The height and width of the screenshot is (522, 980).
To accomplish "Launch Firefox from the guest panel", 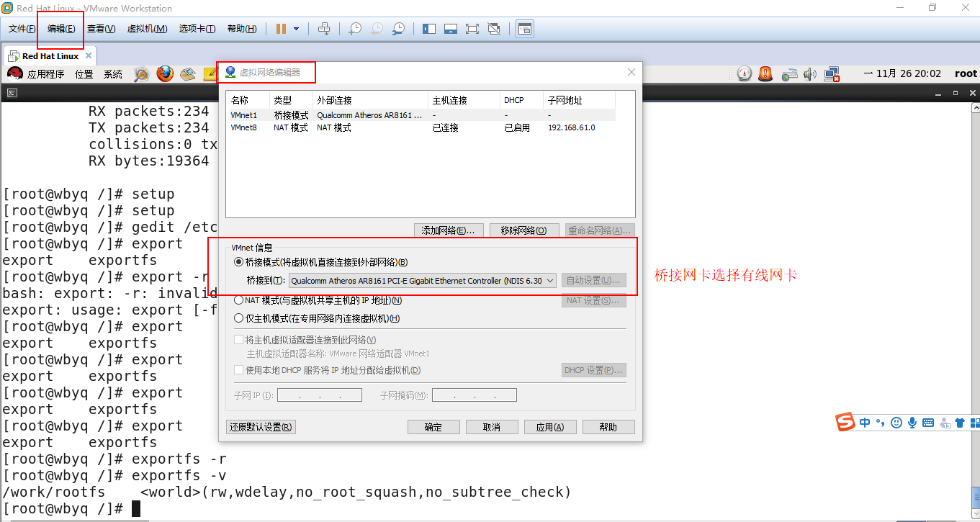I will point(165,73).
